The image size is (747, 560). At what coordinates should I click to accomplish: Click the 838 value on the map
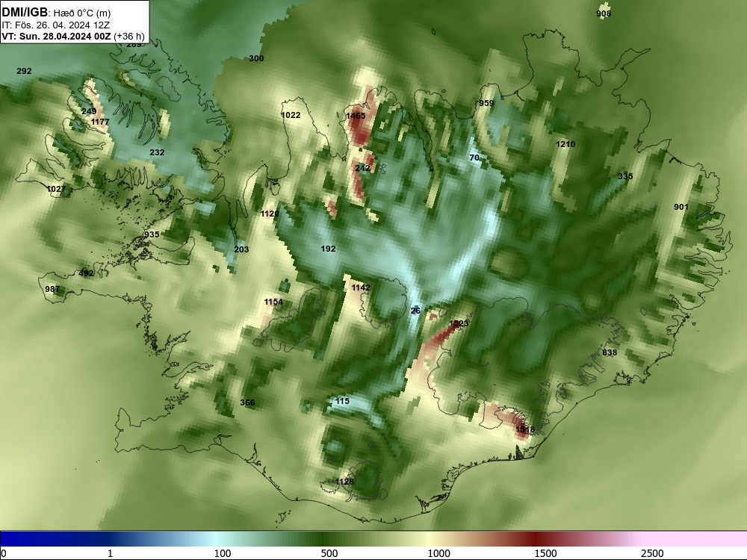pos(610,353)
